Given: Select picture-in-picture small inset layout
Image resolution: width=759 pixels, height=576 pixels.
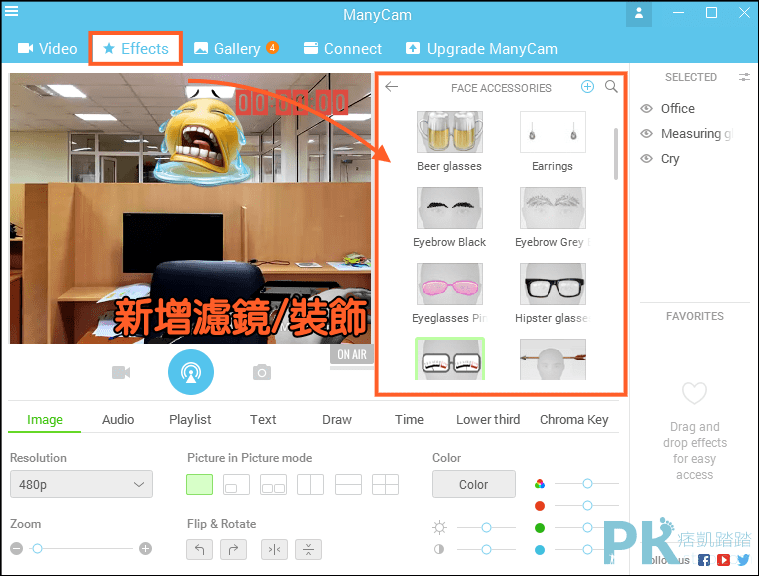Looking at the screenshot, I should (236, 485).
